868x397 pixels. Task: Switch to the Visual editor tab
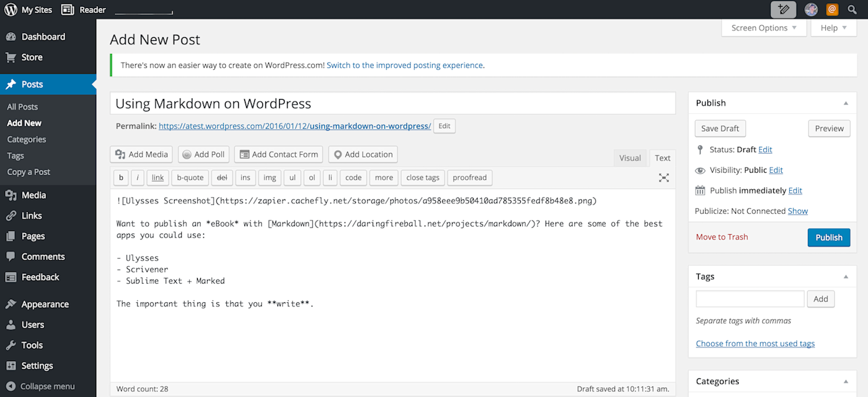point(630,158)
